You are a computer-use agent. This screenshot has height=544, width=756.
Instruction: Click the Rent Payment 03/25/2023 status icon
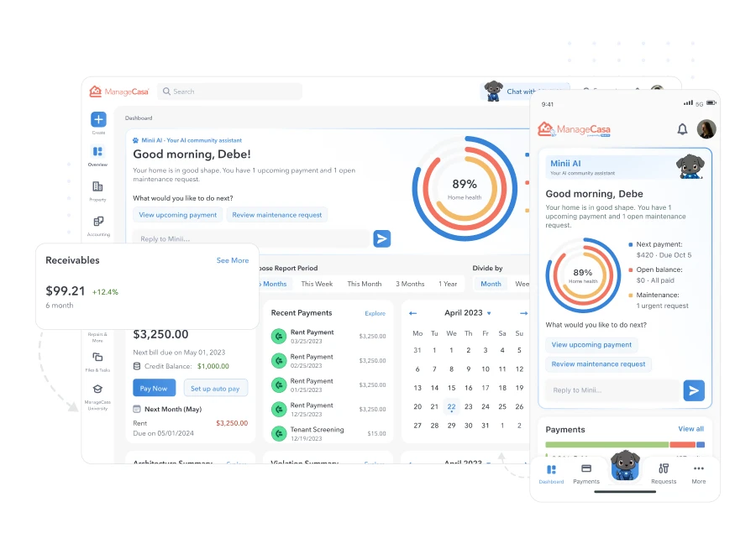click(x=279, y=337)
